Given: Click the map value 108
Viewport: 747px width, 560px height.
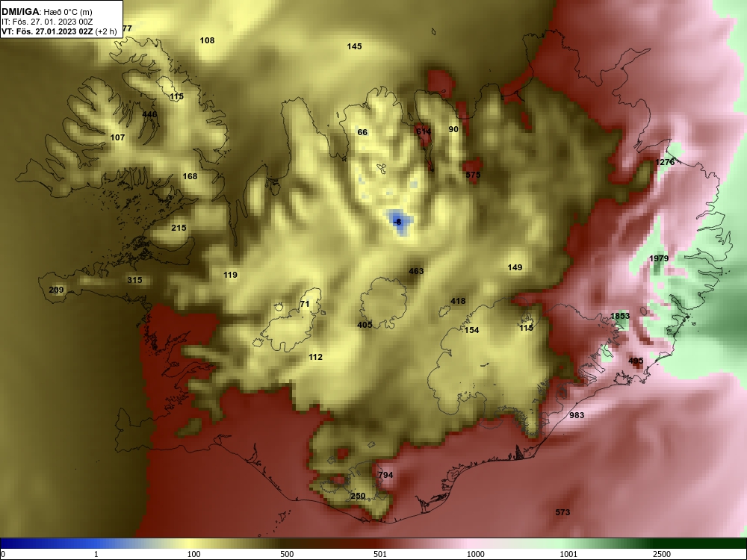Looking at the screenshot, I should pos(207,40).
